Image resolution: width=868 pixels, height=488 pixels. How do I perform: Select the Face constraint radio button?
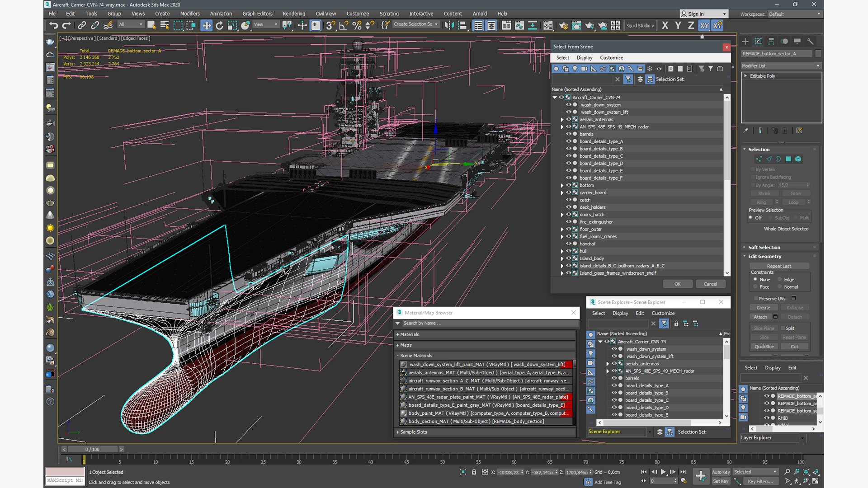coord(755,287)
